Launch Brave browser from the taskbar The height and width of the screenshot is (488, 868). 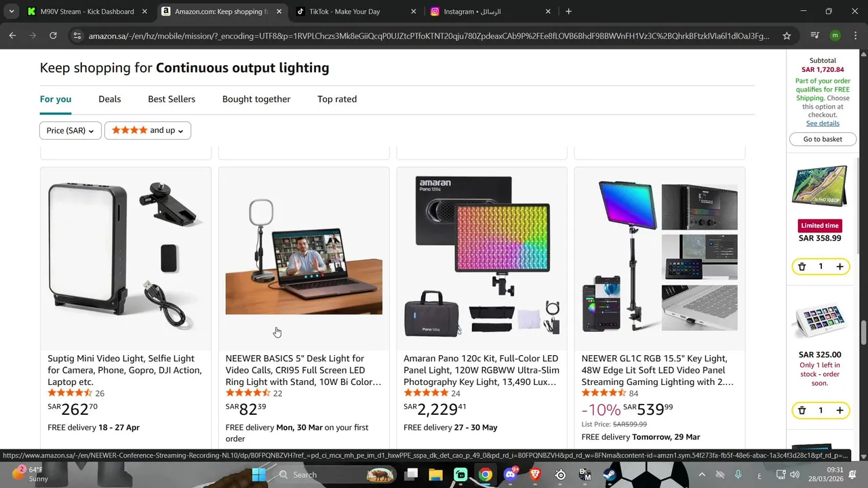coord(535,474)
